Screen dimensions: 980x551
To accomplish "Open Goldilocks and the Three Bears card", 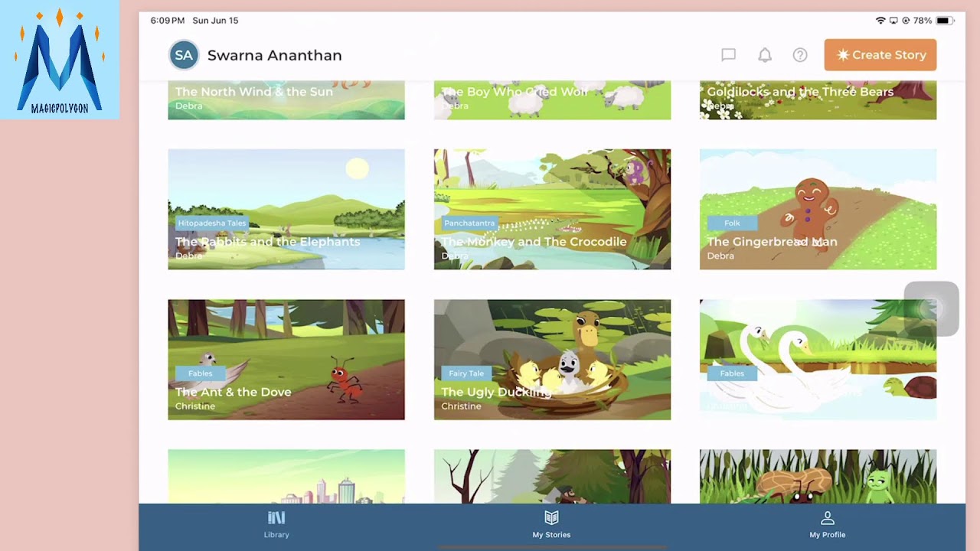I will (818, 100).
